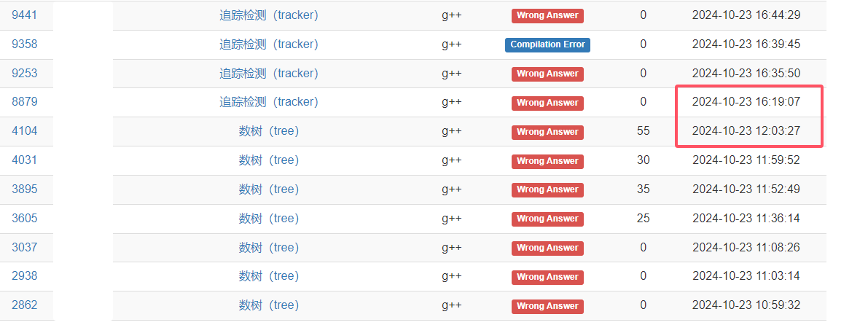Open submission 2938

pyautogui.click(x=25, y=276)
